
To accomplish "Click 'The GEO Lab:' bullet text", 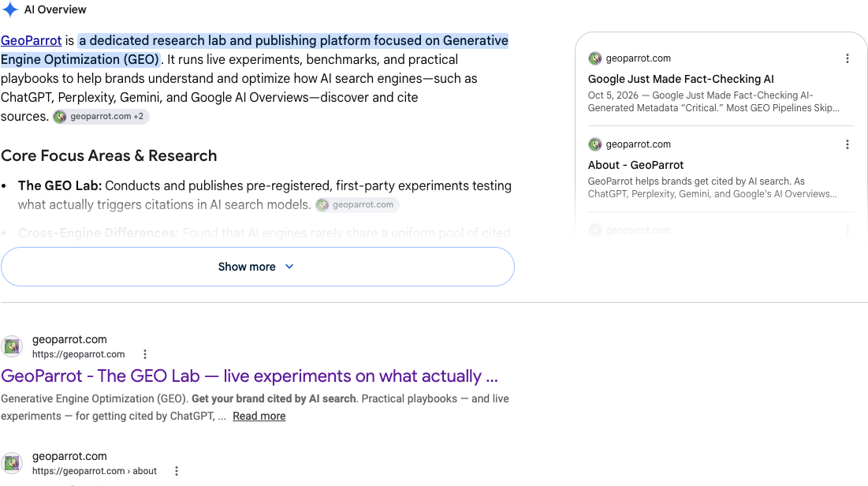I will 60,185.
